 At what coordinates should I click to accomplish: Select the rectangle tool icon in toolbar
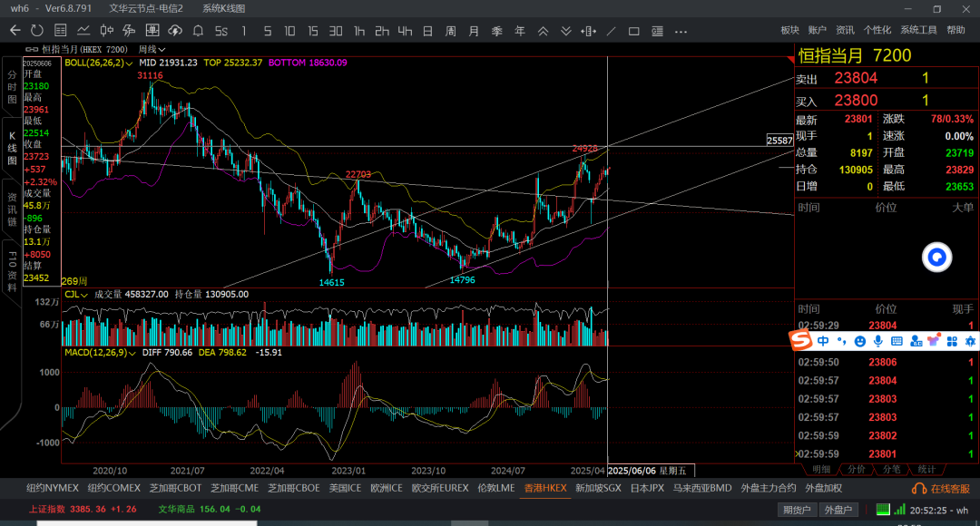click(x=633, y=31)
